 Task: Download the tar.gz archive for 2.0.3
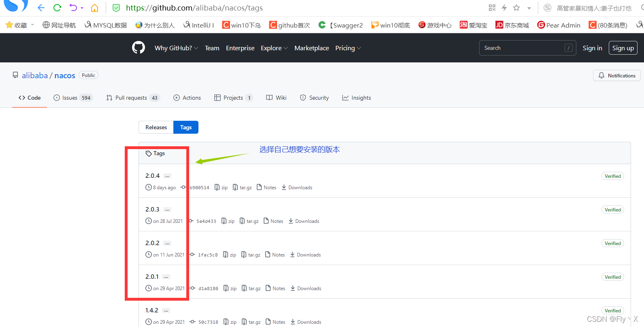point(249,221)
